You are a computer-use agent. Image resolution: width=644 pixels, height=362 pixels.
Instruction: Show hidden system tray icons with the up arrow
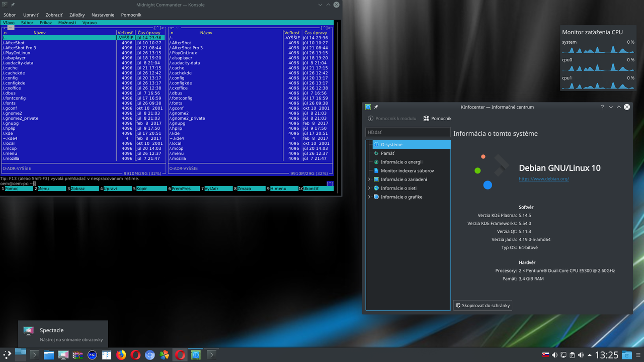(x=590, y=355)
